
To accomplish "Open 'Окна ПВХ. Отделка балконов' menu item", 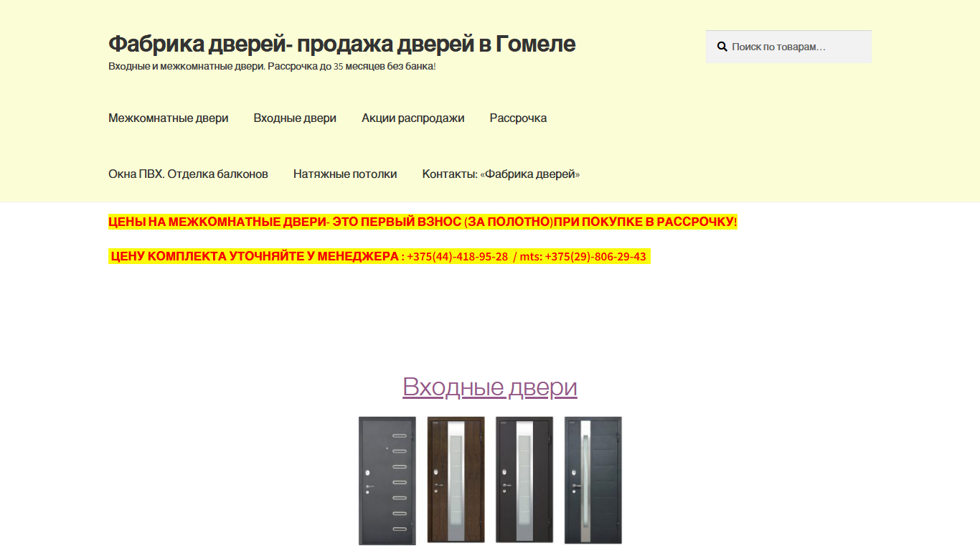I will point(188,174).
